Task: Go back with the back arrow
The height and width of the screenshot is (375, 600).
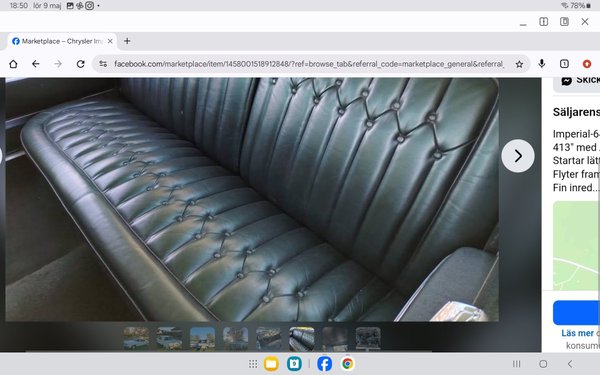Action: [36, 64]
